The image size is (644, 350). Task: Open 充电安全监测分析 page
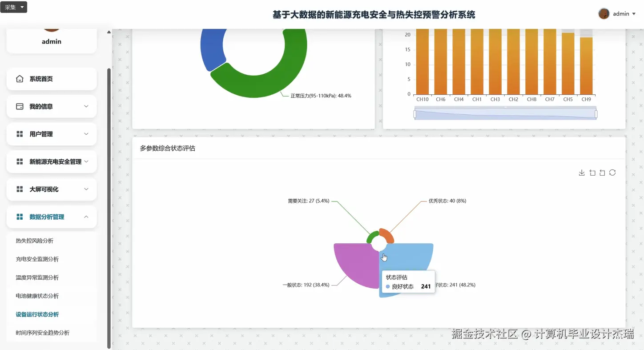37,259
